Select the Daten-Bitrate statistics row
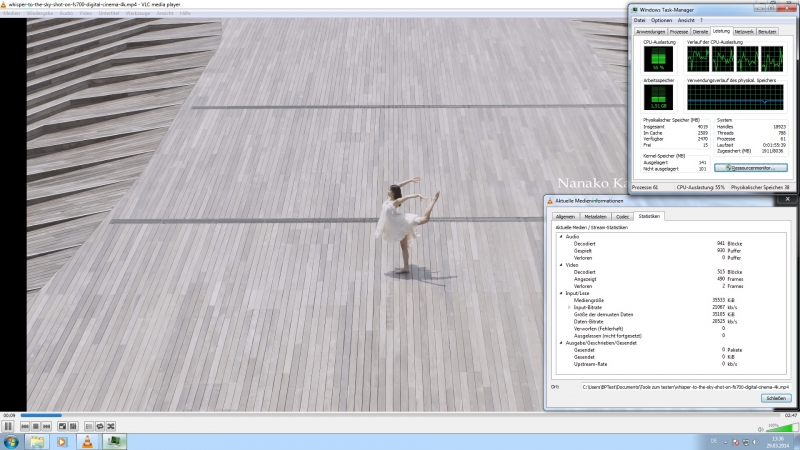The height and width of the screenshot is (450, 800). (x=672, y=322)
